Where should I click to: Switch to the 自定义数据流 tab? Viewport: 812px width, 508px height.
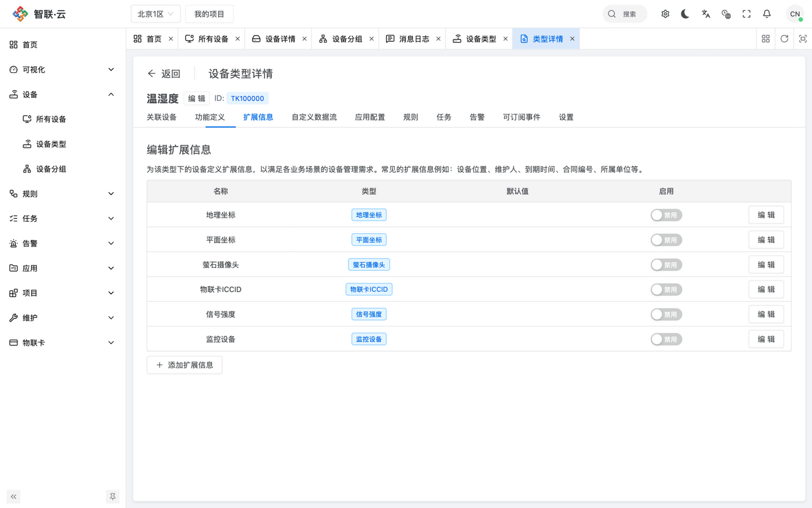tap(314, 117)
